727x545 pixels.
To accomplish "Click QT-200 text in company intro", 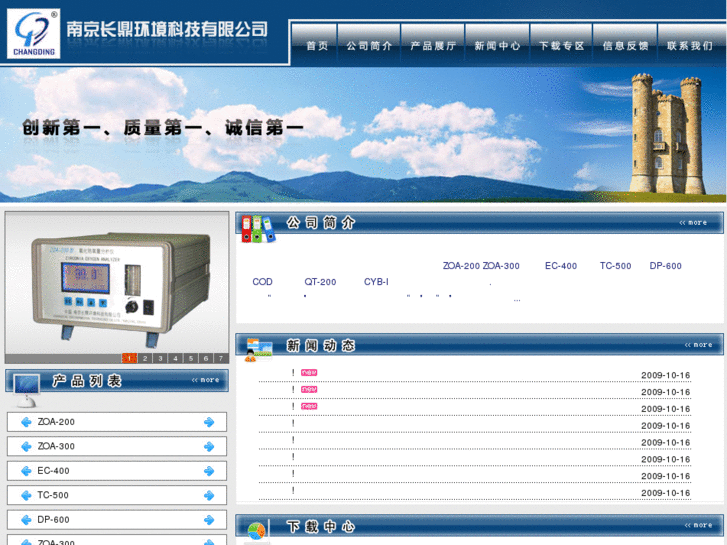I will click(x=320, y=282).
